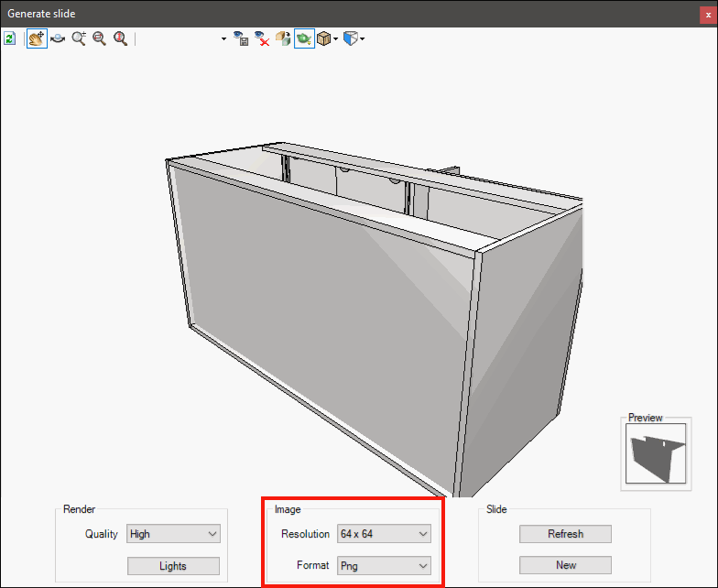Open the empty saved views dropdown arrow
Screen dimensions: 718x588
[x=223, y=38]
